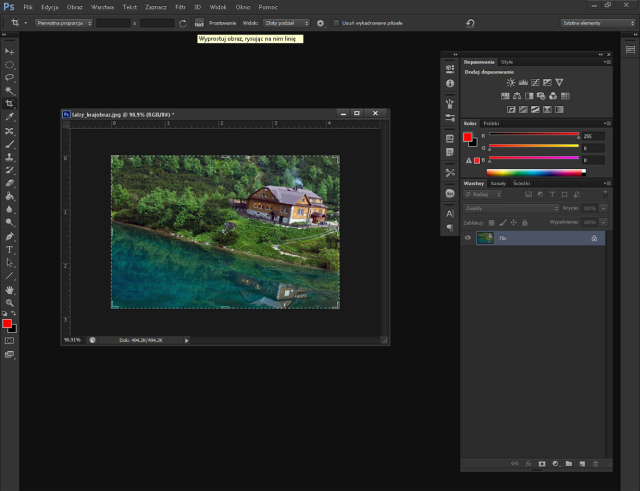Open the Plik menu

28,7
